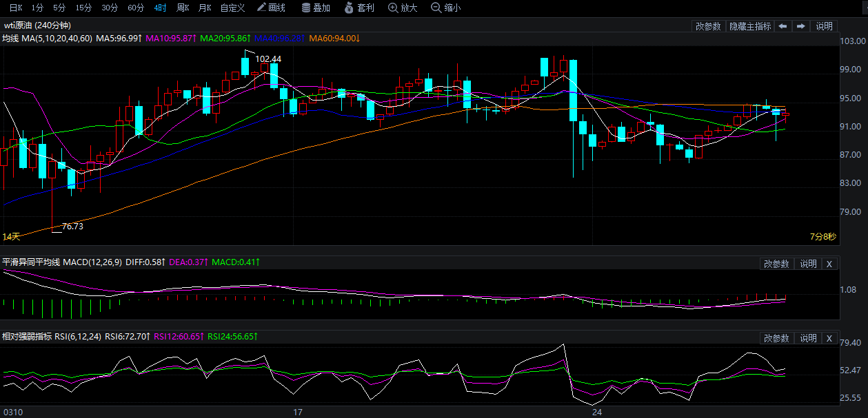
Task: Zoom in with the 放大 magnifier
Action: coord(403,8)
